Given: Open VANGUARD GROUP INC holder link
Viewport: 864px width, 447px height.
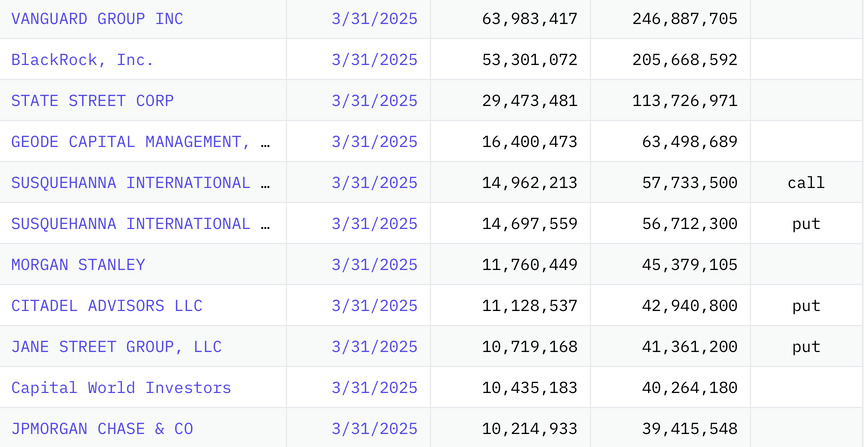Looking at the screenshot, I should tap(97, 19).
